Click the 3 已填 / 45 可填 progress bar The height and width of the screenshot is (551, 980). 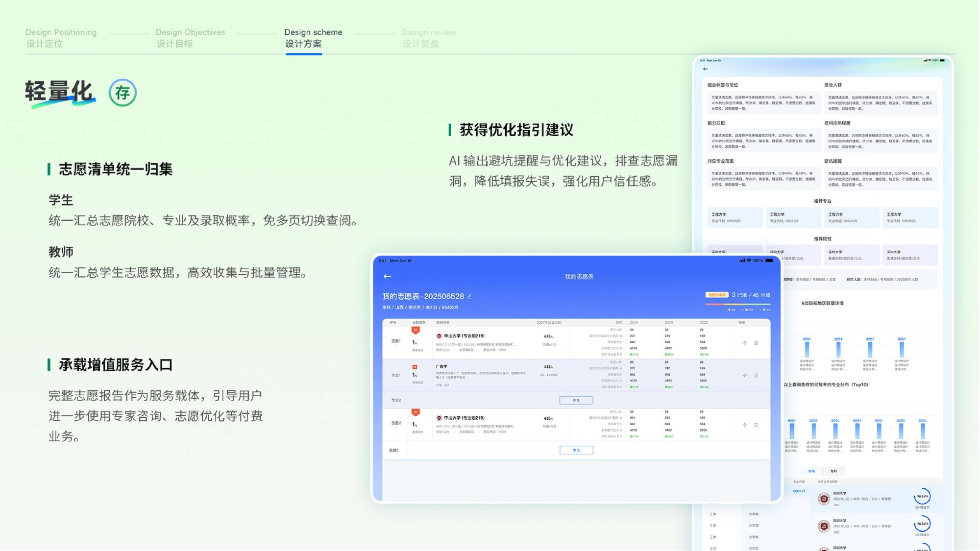pyautogui.click(x=738, y=304)
